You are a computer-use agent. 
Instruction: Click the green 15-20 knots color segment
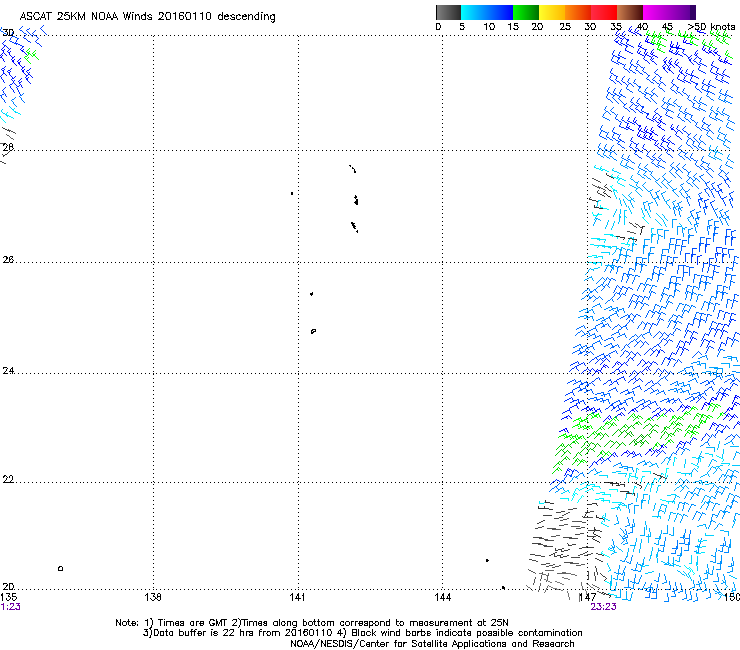pos(526,12)
